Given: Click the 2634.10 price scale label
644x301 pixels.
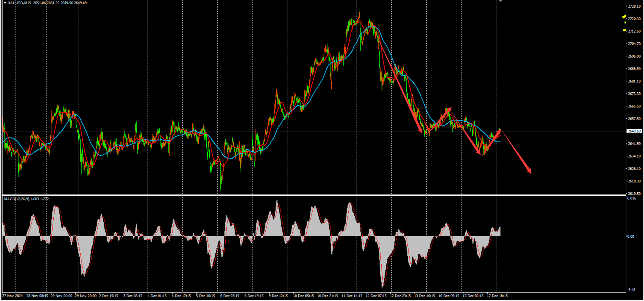Looking at the screenshot, I should coord(634,156).
